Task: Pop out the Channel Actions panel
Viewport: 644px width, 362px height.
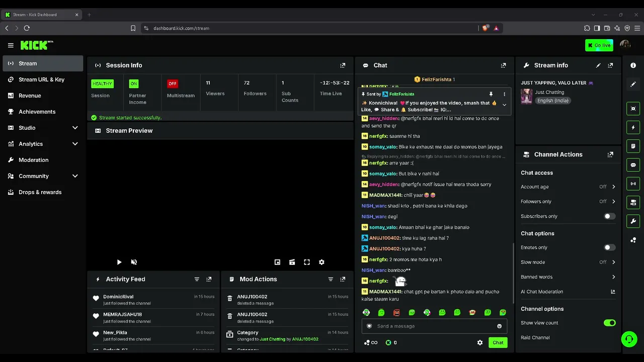Action: [610, 154]
